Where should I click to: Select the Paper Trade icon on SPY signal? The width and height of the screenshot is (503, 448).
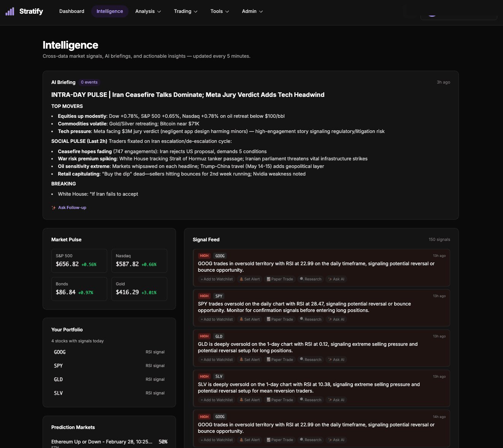[268, 319]
